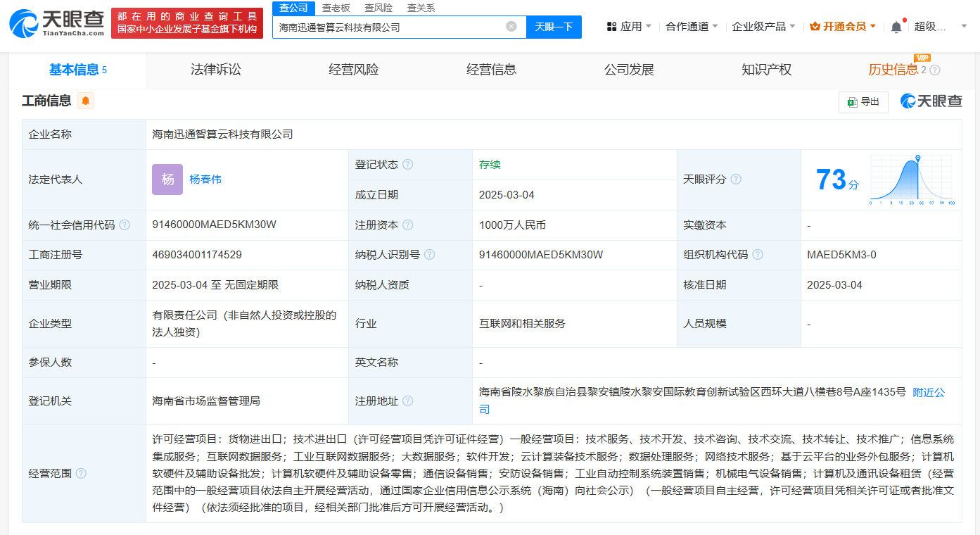Click help icon next to 登记状态
The height and width of the screenshot is (535, 980).
(408, 165)
